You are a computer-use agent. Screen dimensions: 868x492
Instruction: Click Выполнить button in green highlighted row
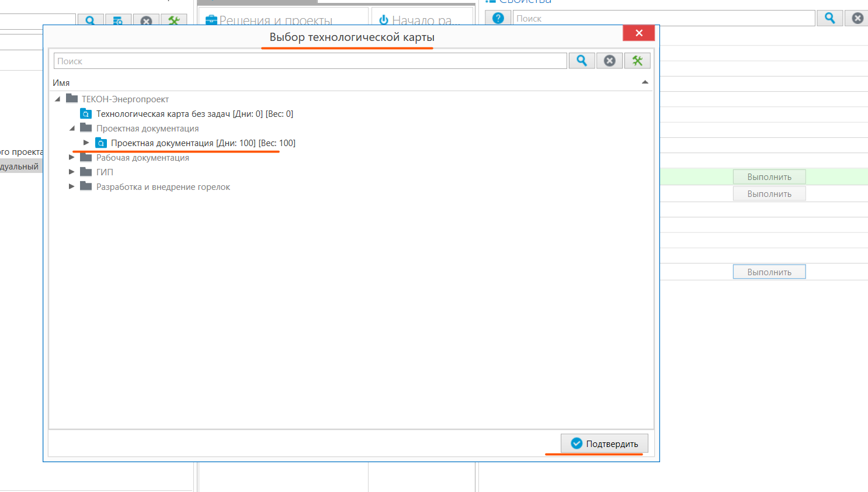point(769,176)
